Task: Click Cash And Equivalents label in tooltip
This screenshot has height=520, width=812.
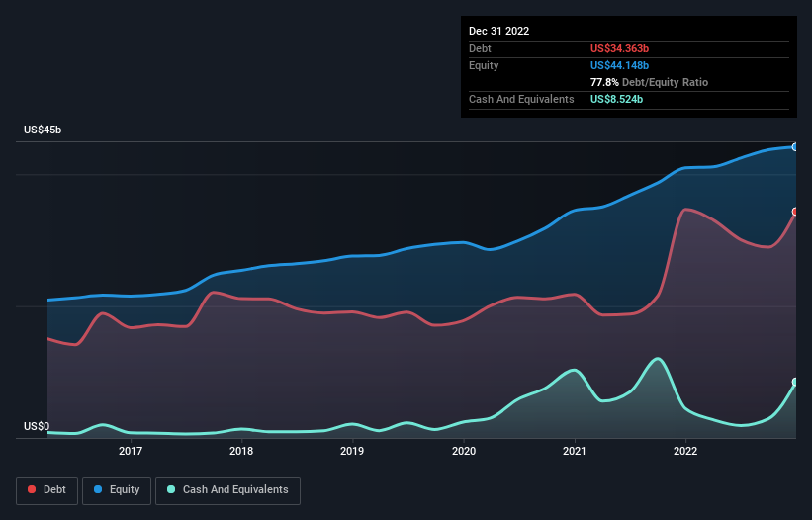Action: [521, 99]
